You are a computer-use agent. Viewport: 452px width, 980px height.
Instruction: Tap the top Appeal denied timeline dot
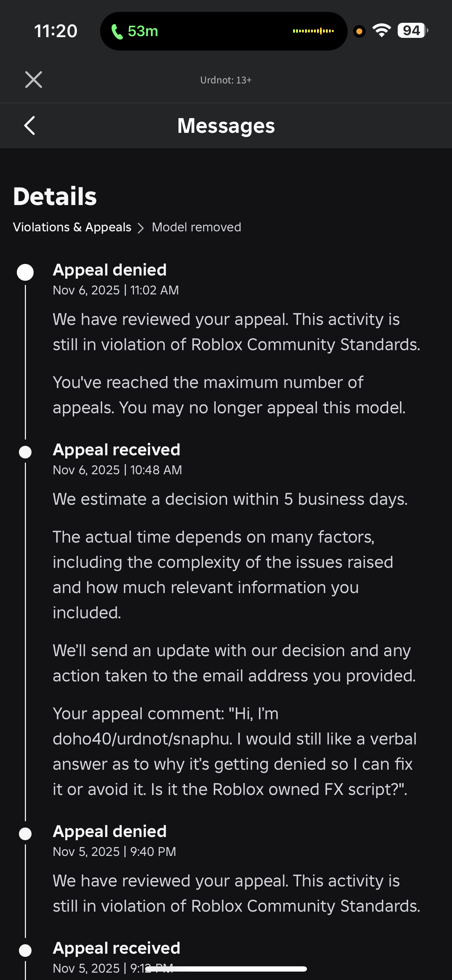click(25, 272)
